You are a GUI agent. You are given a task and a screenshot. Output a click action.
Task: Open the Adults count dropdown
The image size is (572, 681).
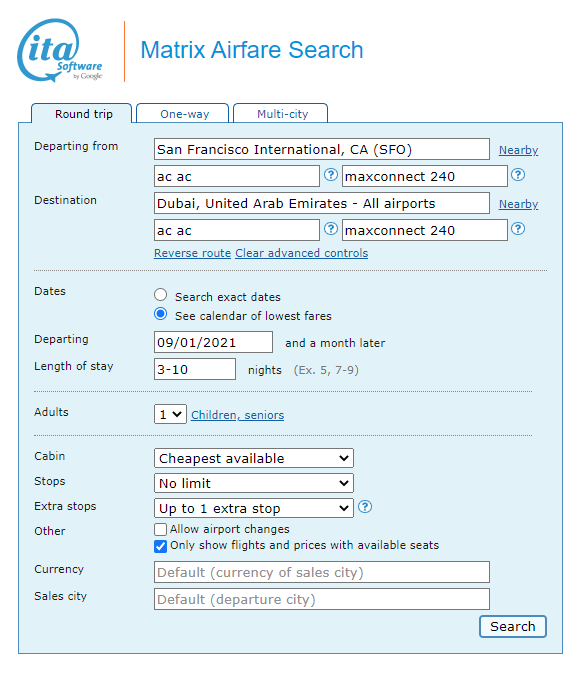170,414
